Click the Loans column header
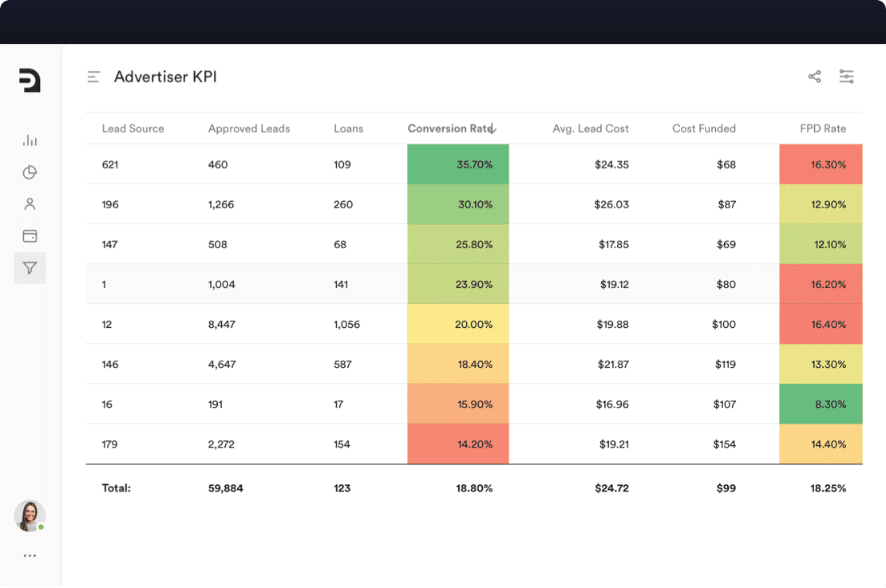The height and width of the screenshot is (588, 886). pos(348,128)
